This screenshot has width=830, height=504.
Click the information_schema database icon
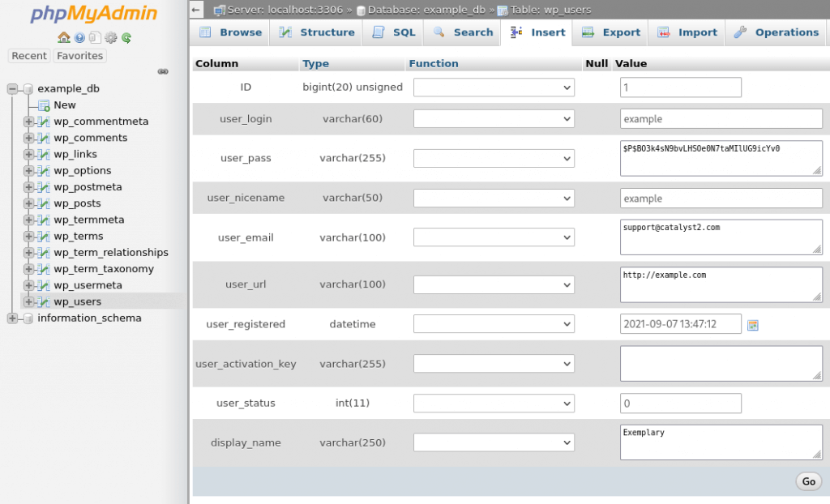(28, 318)
